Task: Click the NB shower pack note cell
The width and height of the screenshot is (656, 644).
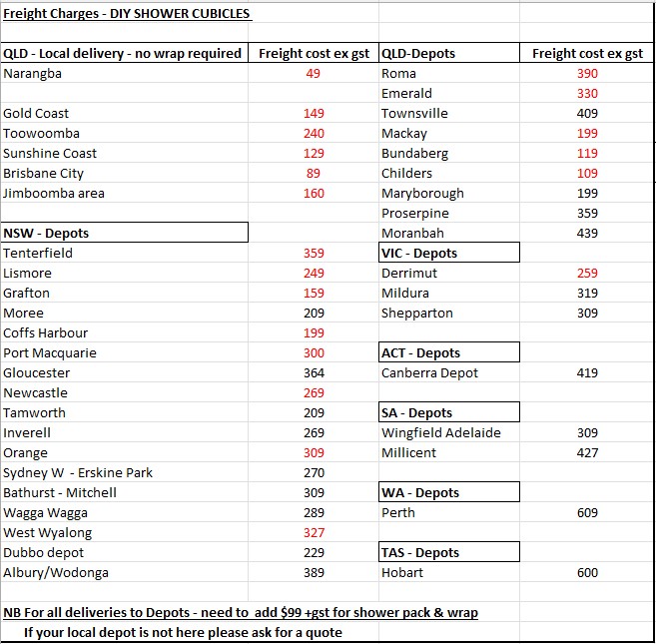Action: (241, 613)
